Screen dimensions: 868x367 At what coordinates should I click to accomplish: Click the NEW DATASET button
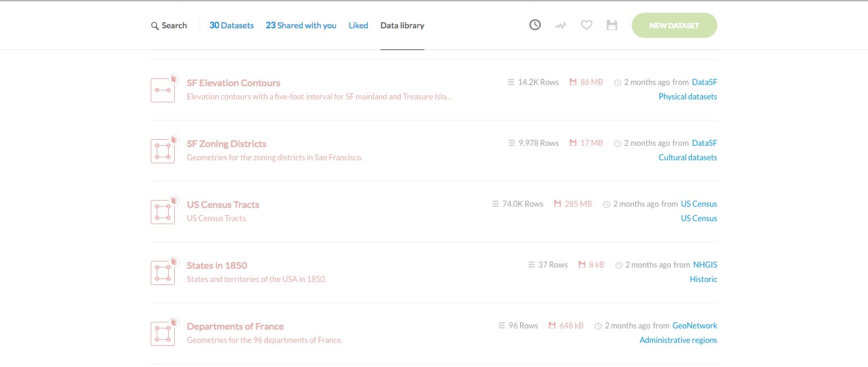tap(674, 25)
